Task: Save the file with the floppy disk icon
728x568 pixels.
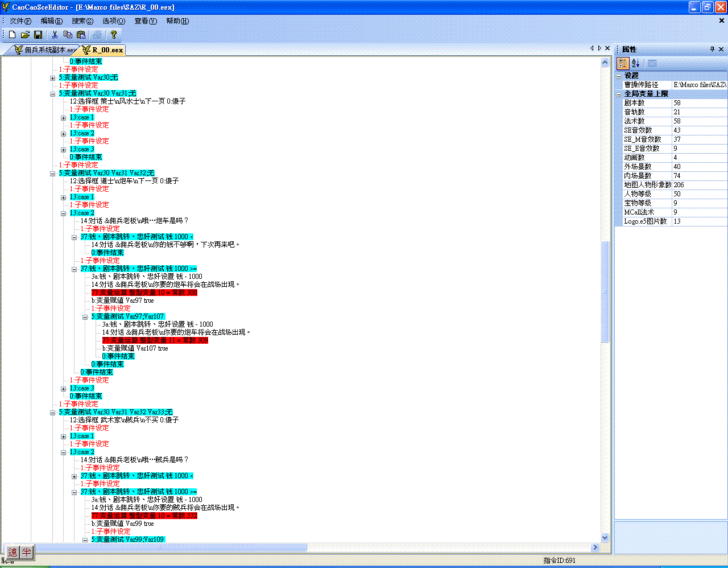Action: click(38, 35)
